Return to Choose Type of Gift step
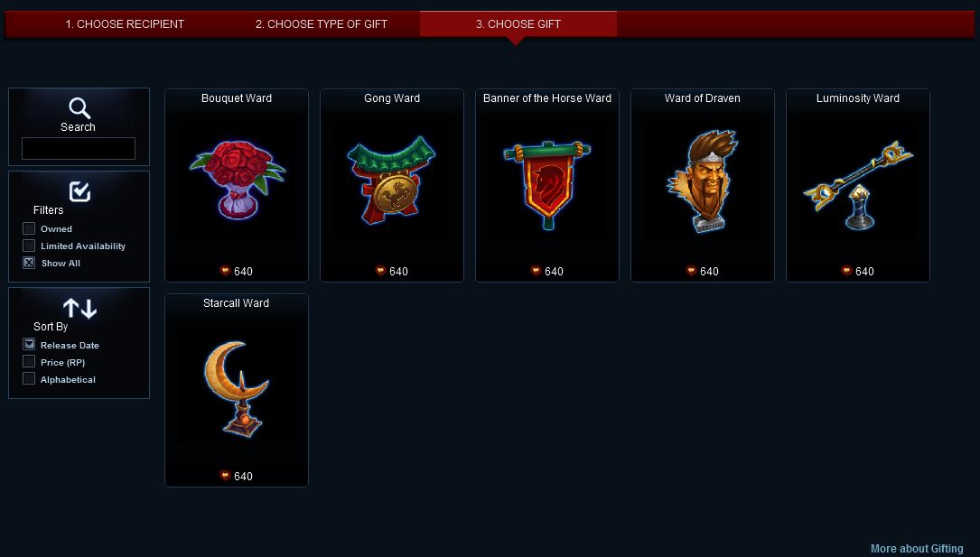Screen dimensions: 980x557 point(322,24)
